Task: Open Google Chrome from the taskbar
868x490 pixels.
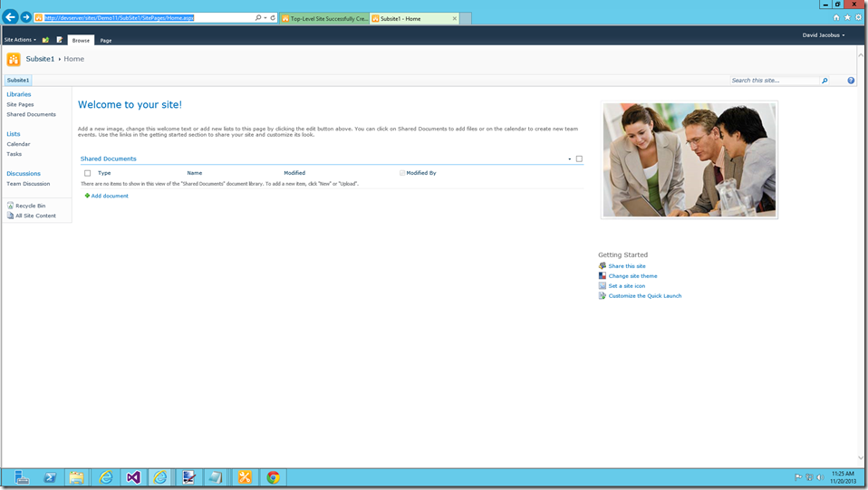Action: click(273, 477)
